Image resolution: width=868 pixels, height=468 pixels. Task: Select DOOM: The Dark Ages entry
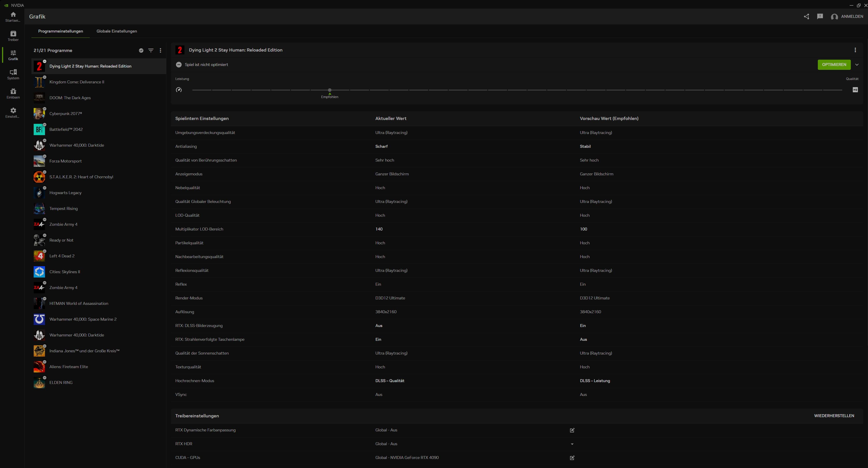[x=99, y=98]
